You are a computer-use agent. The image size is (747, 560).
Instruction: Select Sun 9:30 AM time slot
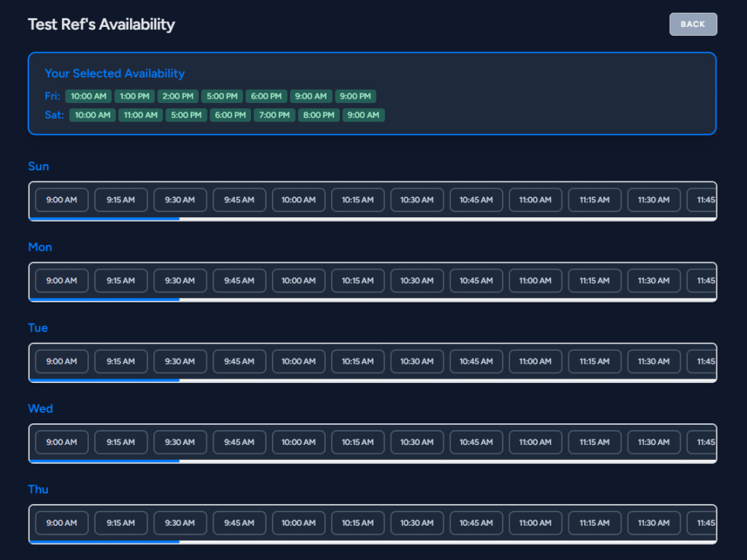[180, 200]
